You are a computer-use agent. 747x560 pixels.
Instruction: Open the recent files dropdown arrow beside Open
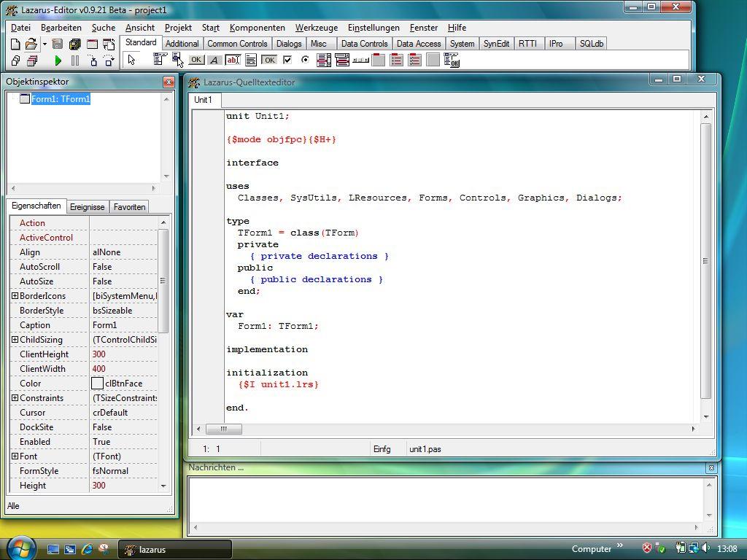pos(44,44)
